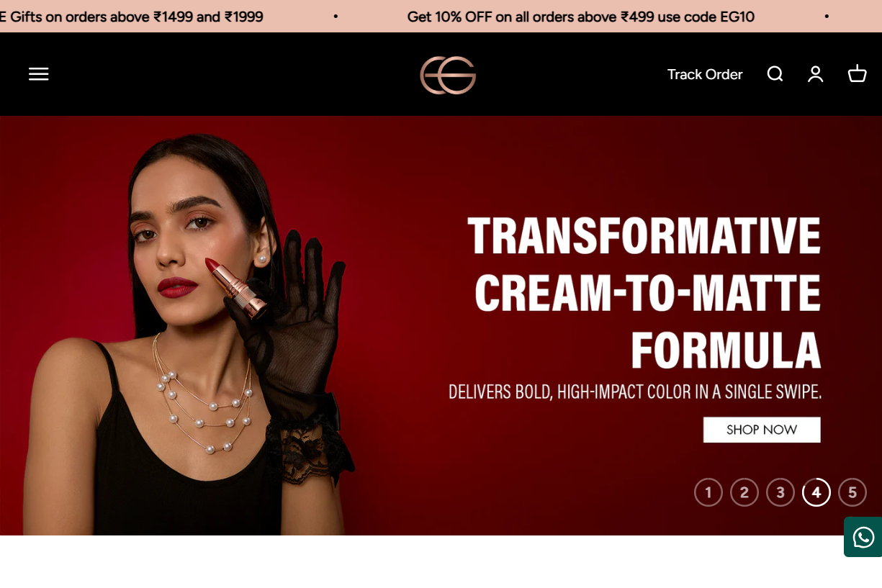
Task: Go to Track Order page
Action: coord(705,74)
